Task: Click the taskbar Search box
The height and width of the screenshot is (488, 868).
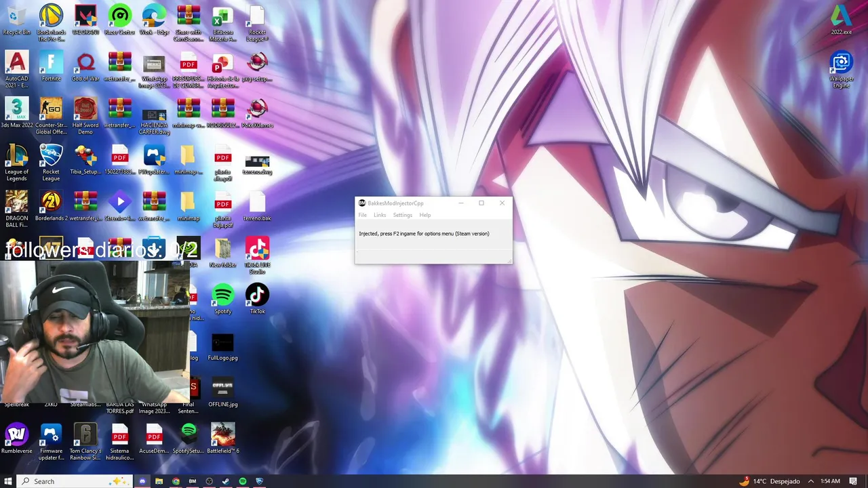Action: click(74, 481)
